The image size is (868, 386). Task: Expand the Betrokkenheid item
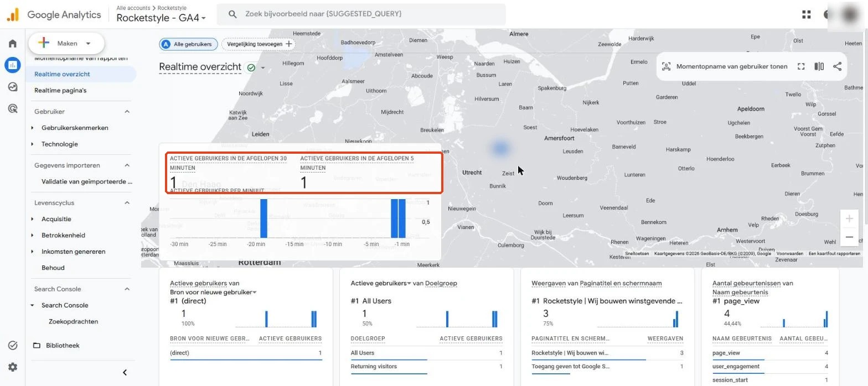[x=32, y=236]
